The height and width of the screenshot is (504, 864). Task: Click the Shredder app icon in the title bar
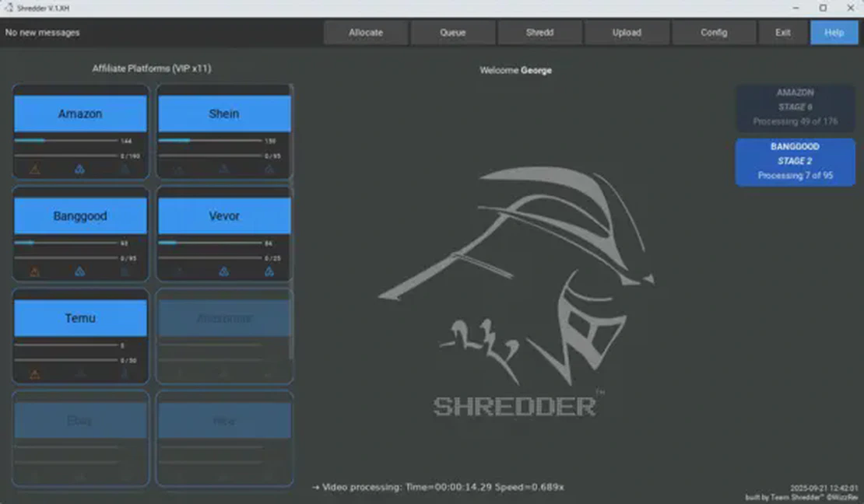coord(9,6)
